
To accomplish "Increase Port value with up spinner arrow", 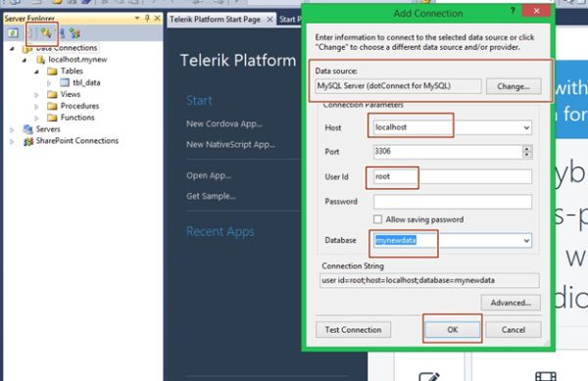I will [527, 148].
